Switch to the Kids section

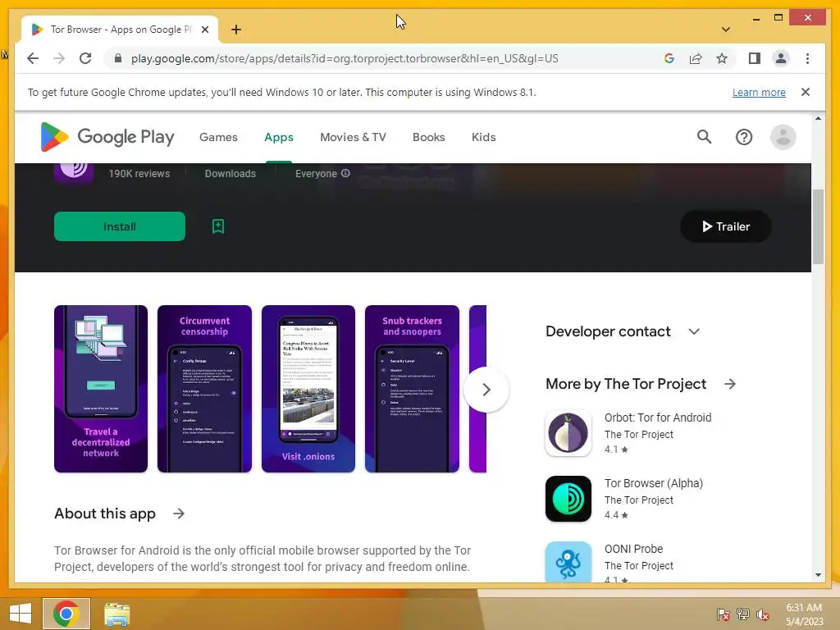coord(483,137)
